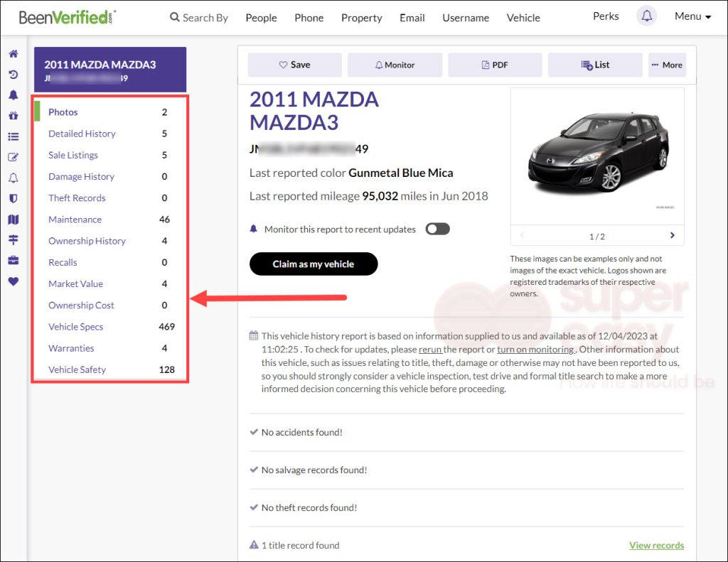Viewport: 728px width, 562px height.
Task: Expand the More options button
Action: pos(666,65)
